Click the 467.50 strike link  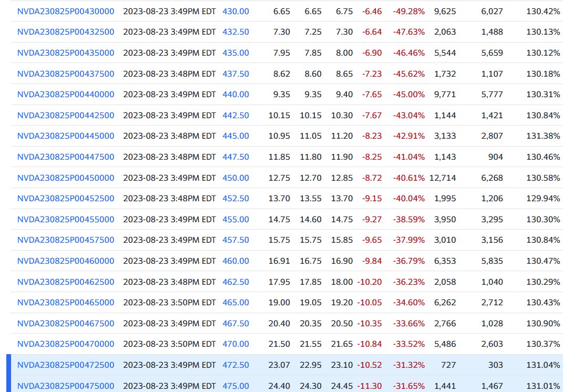pyautogui.click(x=236, y=323)
